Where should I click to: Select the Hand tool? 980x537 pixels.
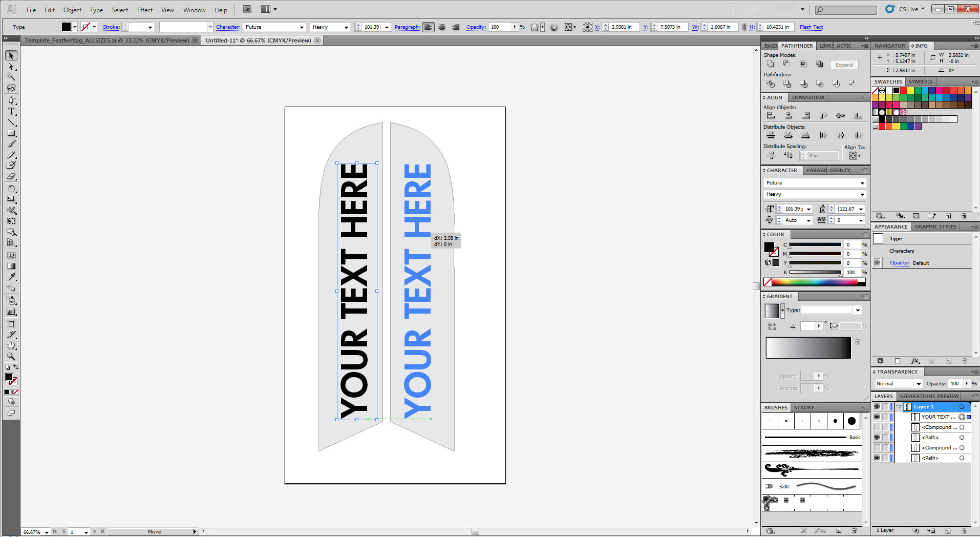pyautogui.click(x=11, y=345)
